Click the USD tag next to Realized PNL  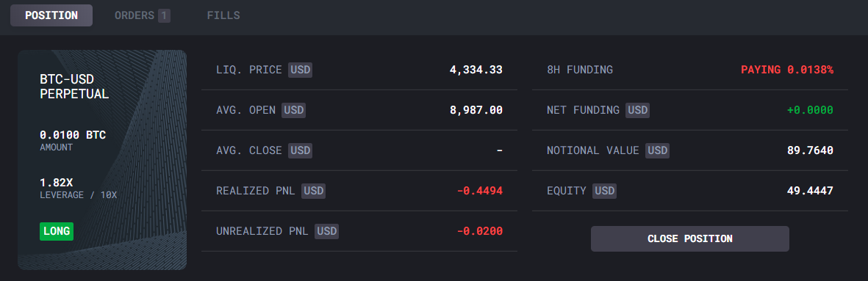tap(313, 191)
